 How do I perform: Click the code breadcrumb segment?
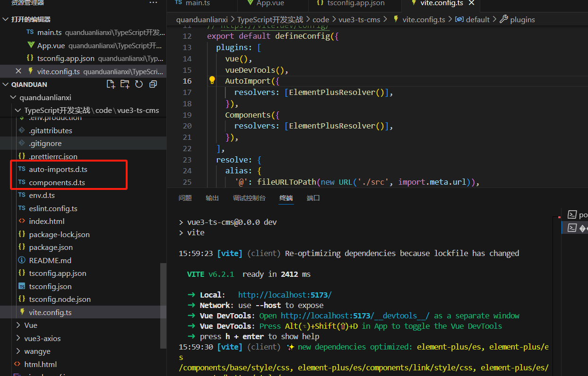click(320, 19)
